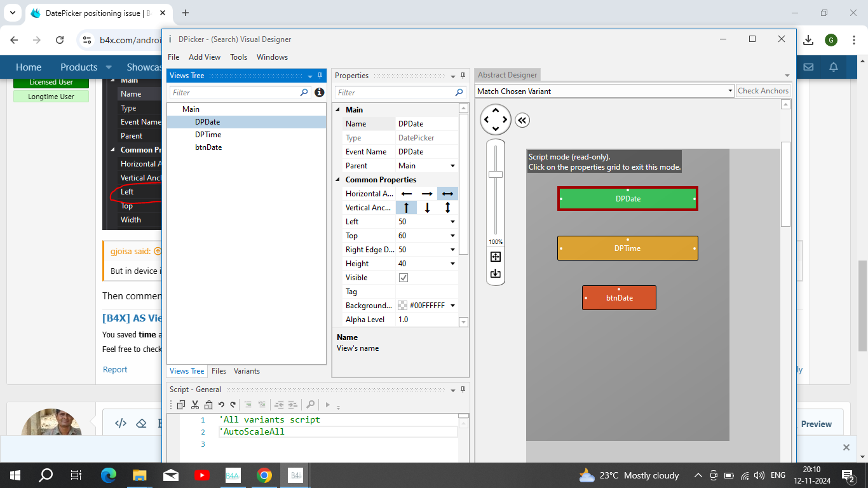Click the Report link in forum post
Image resolution: width=868 pixels, height=488 pixels.
[115, 370]
